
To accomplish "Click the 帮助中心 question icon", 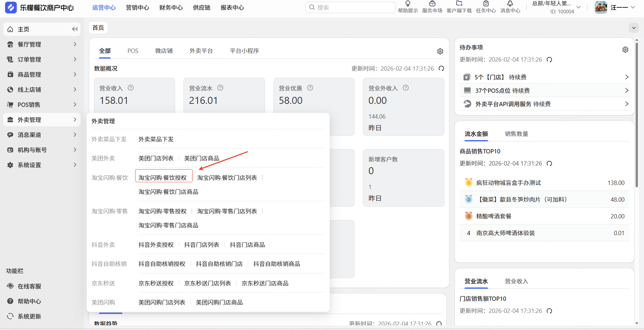I will point(10,301).
